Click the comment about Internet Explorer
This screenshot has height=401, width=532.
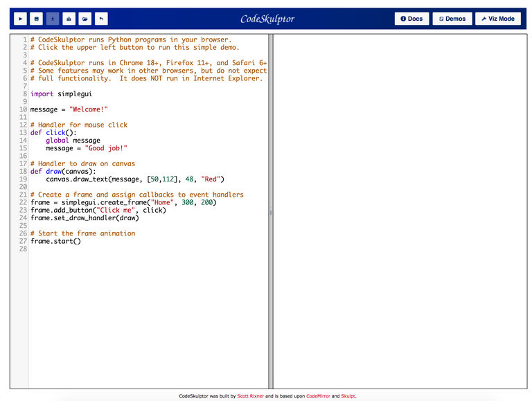coord(147,79)
